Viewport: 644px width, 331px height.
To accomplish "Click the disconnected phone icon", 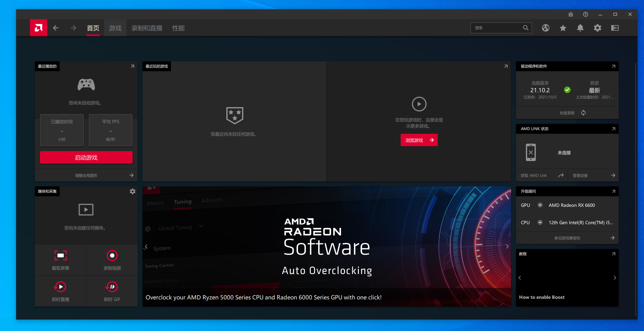I will [531, 152].
